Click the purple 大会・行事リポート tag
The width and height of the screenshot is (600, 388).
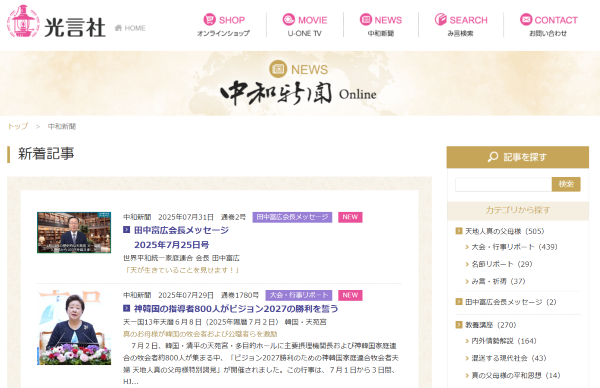tap(299, 295)
